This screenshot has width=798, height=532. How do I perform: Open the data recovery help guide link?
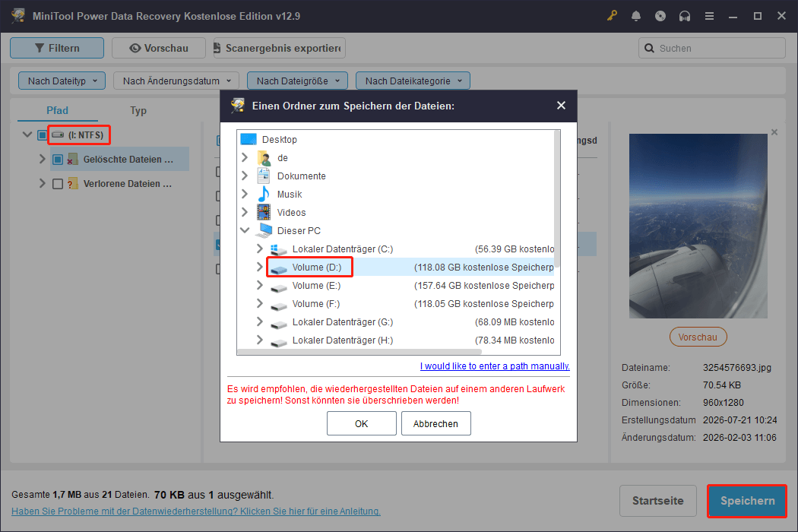coord(196,511)
